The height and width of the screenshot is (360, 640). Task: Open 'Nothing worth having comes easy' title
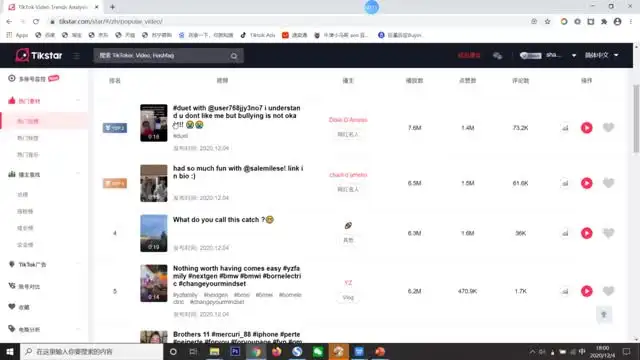(237, 276)
